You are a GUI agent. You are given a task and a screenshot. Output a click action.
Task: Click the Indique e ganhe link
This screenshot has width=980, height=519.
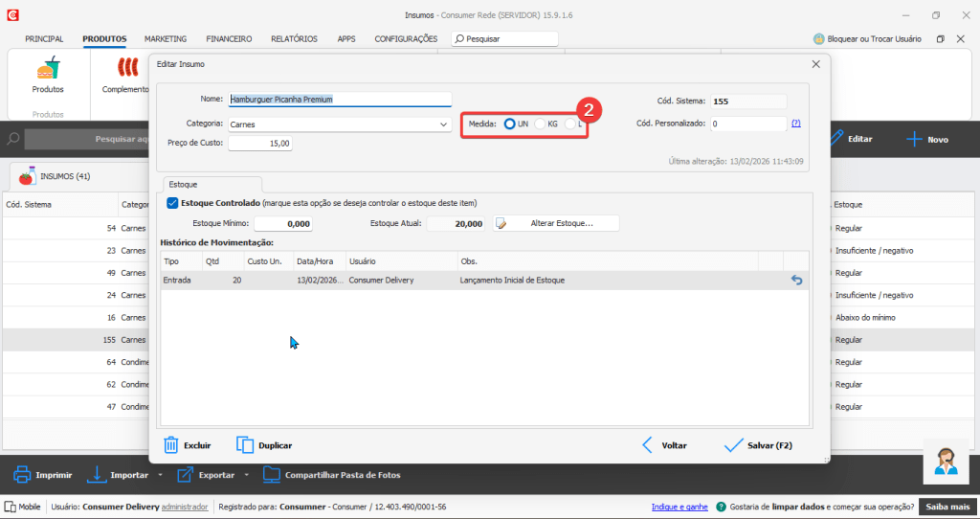(679, 507)
